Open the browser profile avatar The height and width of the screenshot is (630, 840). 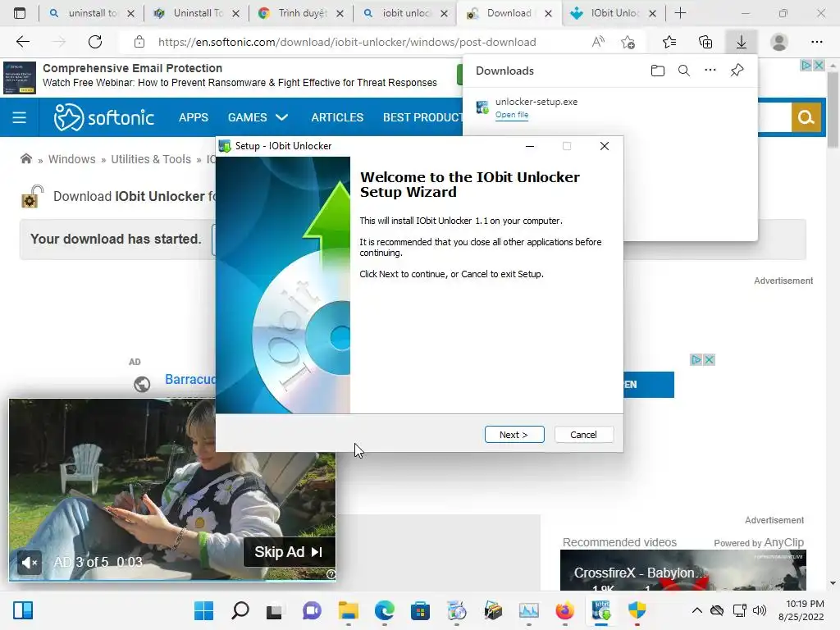click(x=779, y=42)
